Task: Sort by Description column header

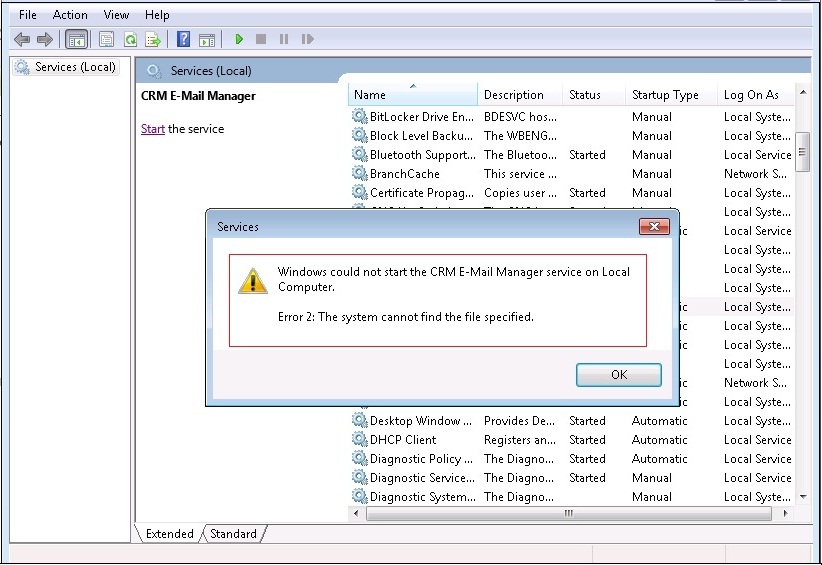Action: click(520, 95)
